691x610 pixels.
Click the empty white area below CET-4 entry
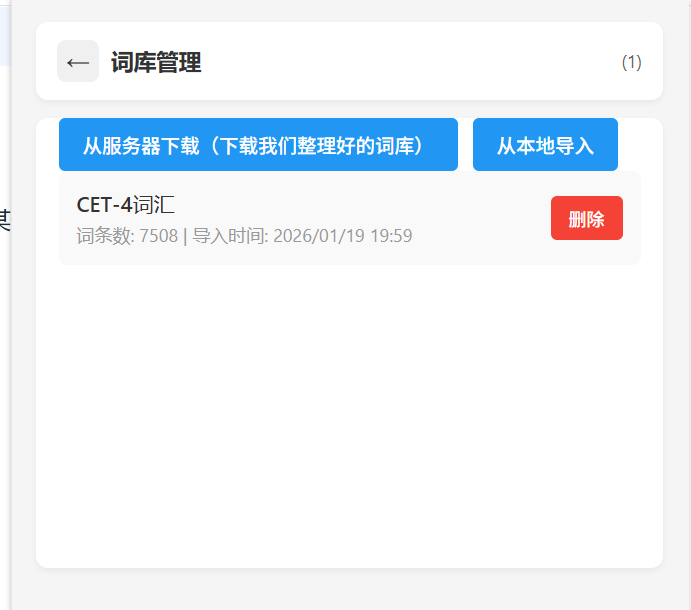(x=349, y=414)
